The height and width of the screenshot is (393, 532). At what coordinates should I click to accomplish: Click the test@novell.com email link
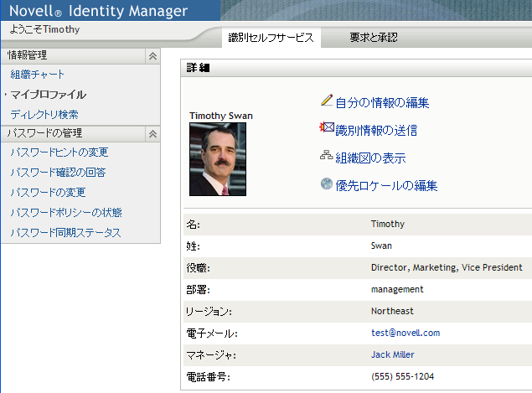(x=405, y=333)
